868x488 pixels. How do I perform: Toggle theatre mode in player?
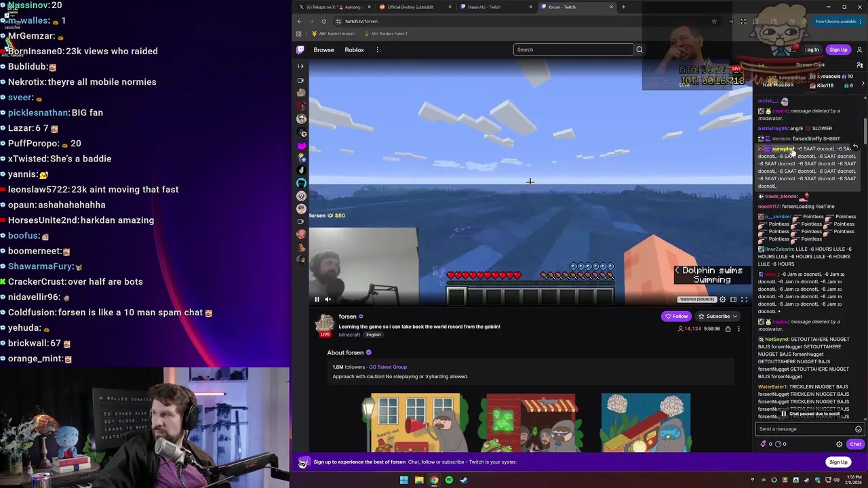[x=733, y=299]
